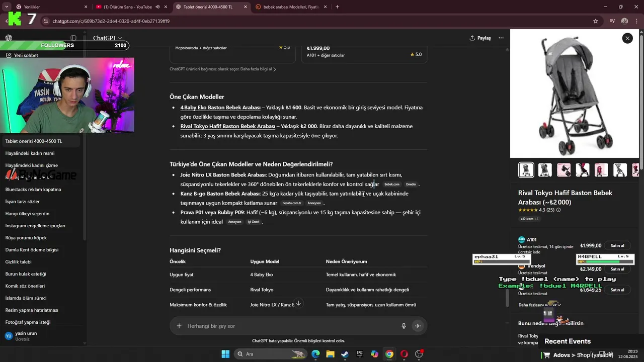Open the İslamda ölüm süreci chat
This screenshot has width=644, height=362.
point(41,298)
